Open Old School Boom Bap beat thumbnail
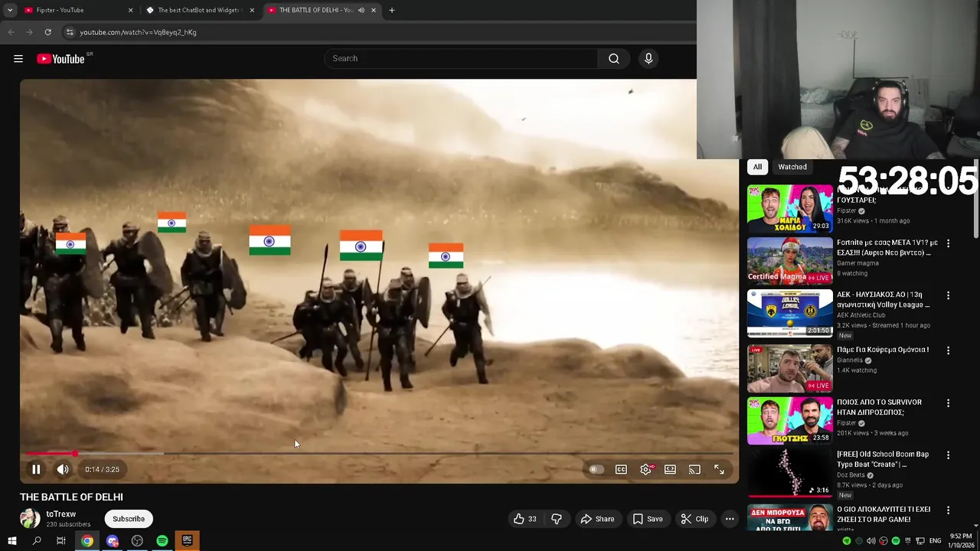 coord(789,472)
